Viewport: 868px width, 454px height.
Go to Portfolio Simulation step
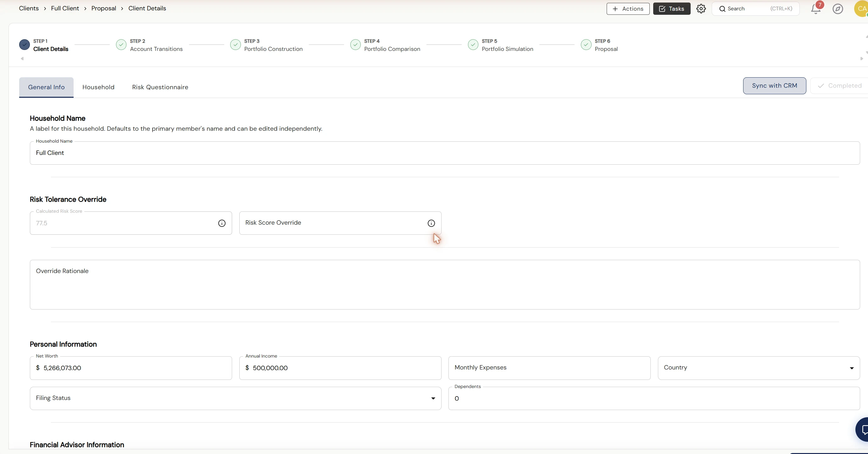(x=507, y=49)
